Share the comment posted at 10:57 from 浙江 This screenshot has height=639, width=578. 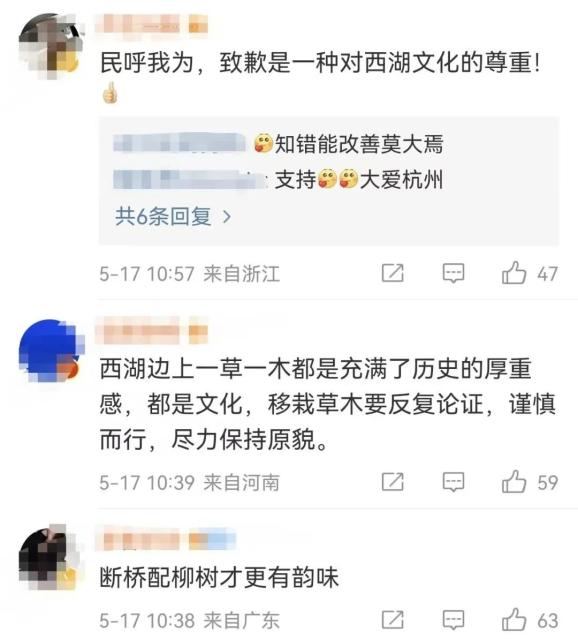click(393, 273)
